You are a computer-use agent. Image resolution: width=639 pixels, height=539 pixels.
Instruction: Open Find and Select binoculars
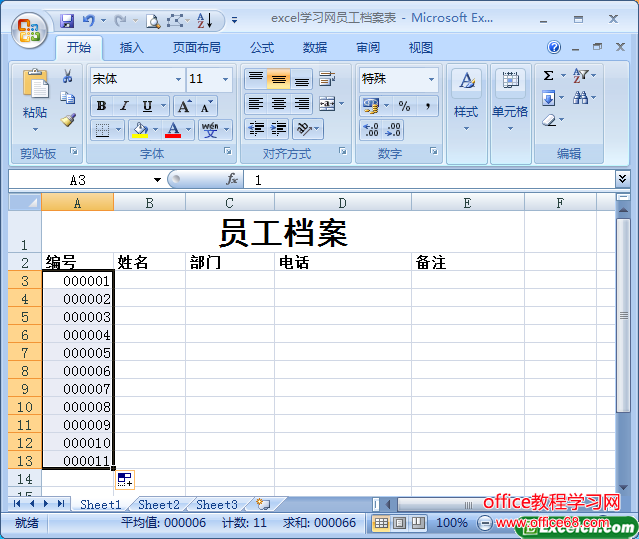click(580, 98)
